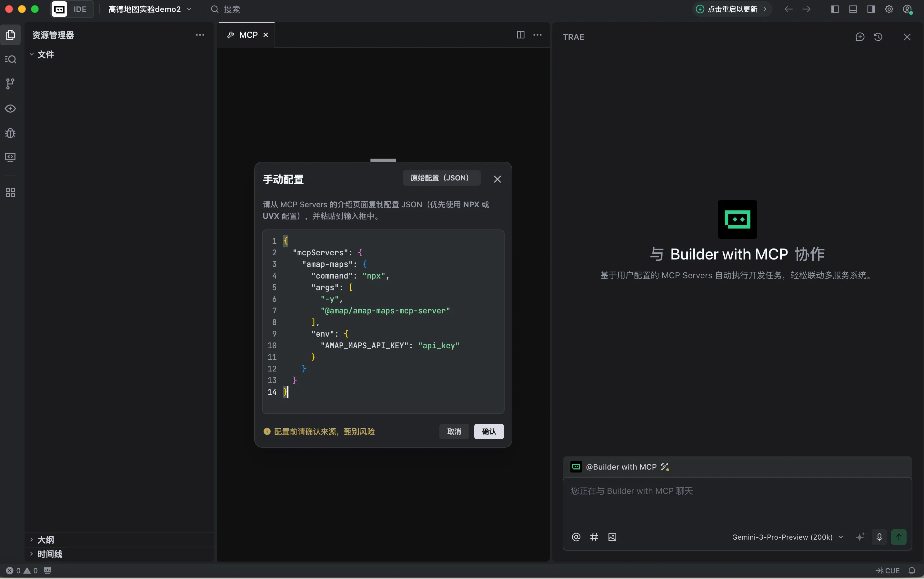Open the 高德地图实验demo2 project dropdown
Viewport: 924px width, 579px height.
pyautogui.click(x=150, y=9)
